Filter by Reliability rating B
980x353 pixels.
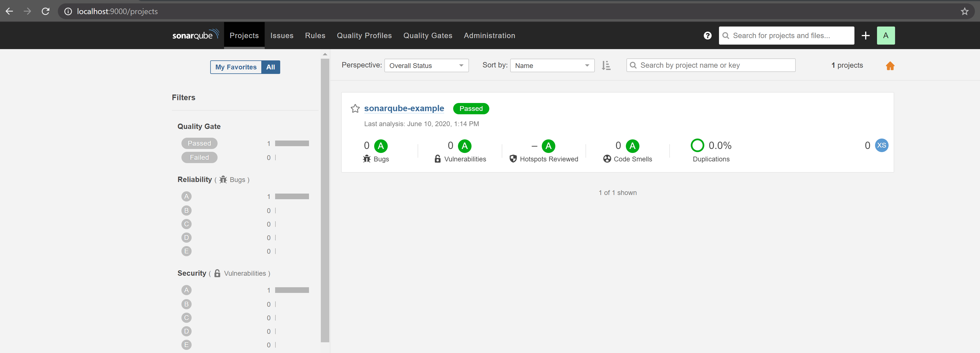[x=187, y=210]
